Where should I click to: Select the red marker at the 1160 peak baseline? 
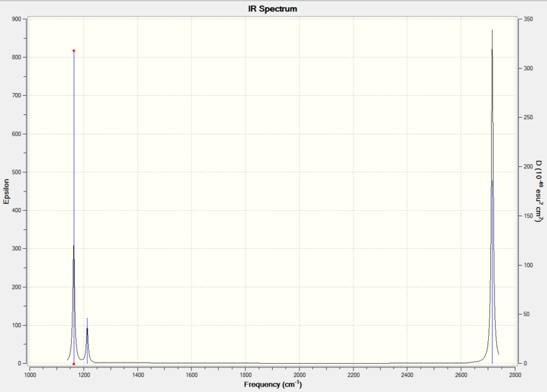pyautogui.click(x=74, y=364)
